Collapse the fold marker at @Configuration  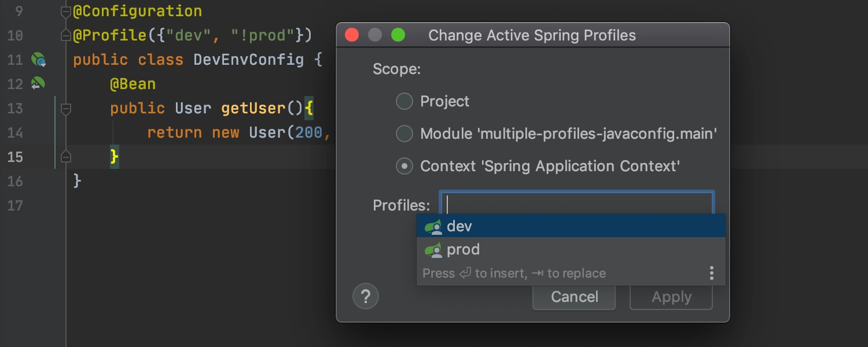tap(66, 11)
